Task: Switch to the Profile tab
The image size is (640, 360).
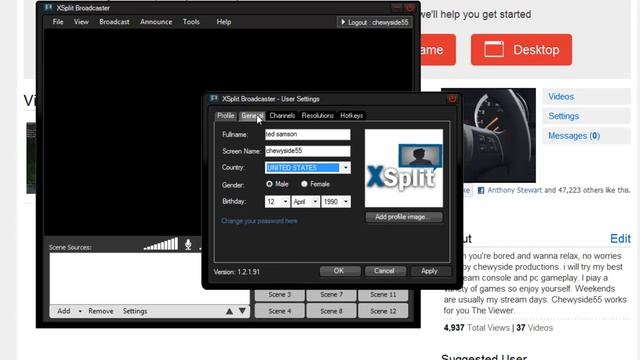Action: (x=225, y=116)
